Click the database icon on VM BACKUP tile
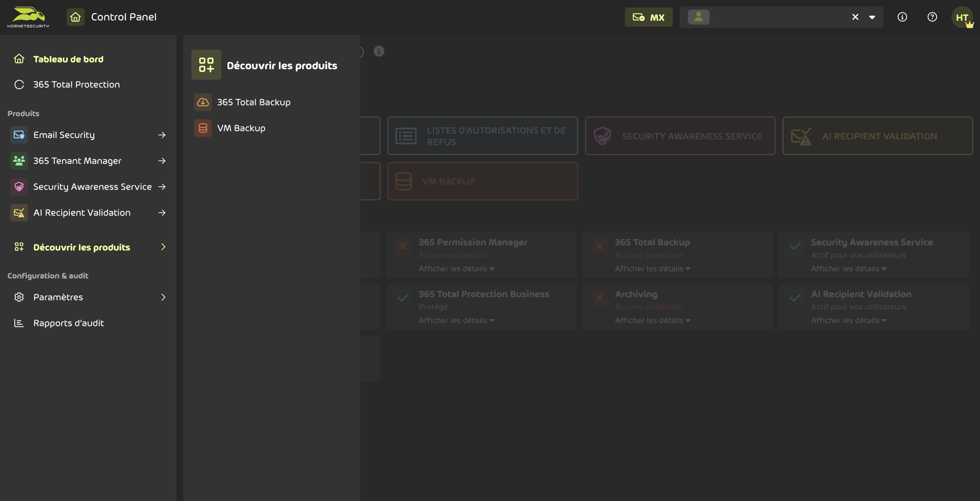The width and height of the screenshot is (980, 501). click(x=404, y=181)
